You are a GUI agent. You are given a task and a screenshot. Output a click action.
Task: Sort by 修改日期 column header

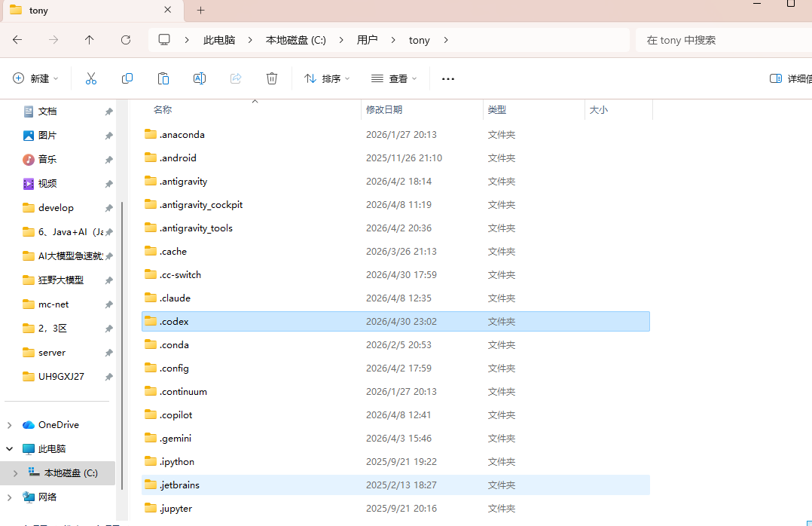point(384,110)
